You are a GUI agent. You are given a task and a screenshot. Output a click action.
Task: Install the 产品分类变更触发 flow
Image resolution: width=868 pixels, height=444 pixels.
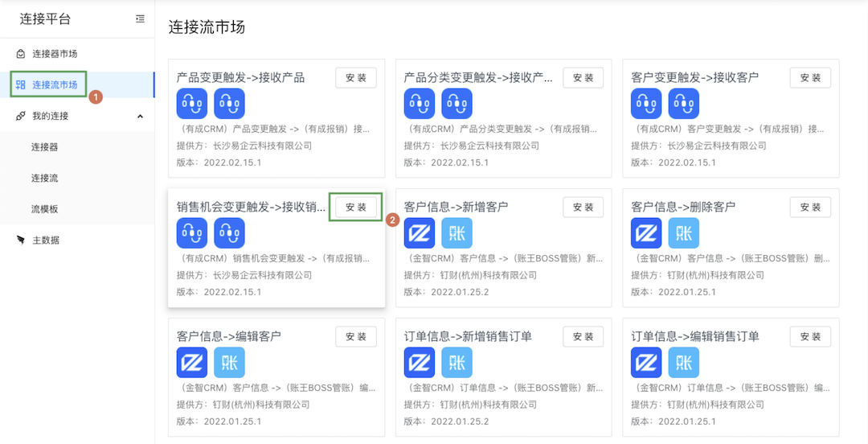tap(583, 78)
